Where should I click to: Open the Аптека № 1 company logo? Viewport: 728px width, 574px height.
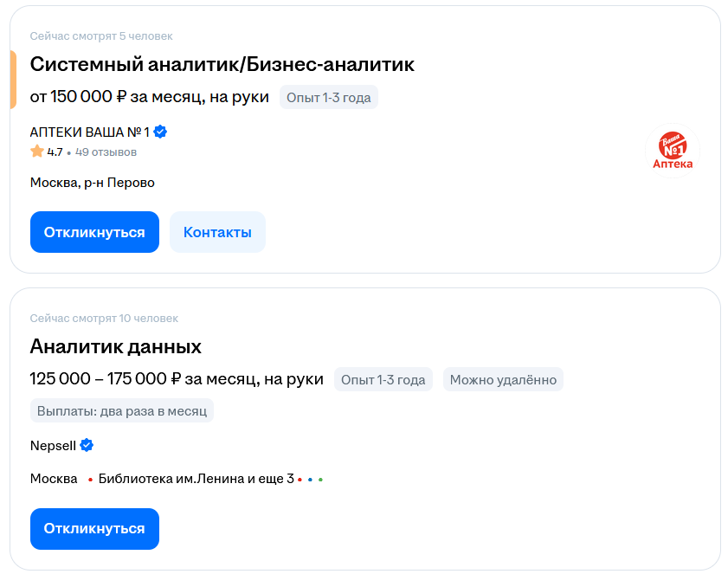click(x=674, y=150)
